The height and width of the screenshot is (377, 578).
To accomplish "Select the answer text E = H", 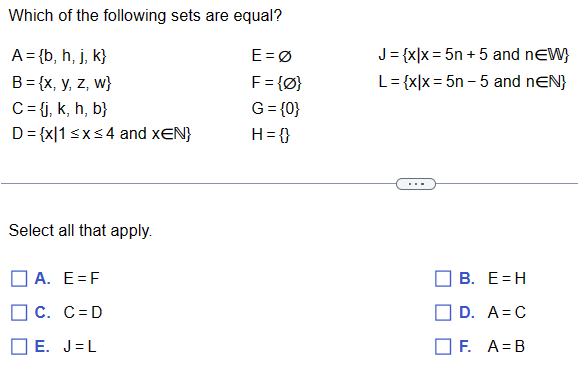I will [507, 278].
